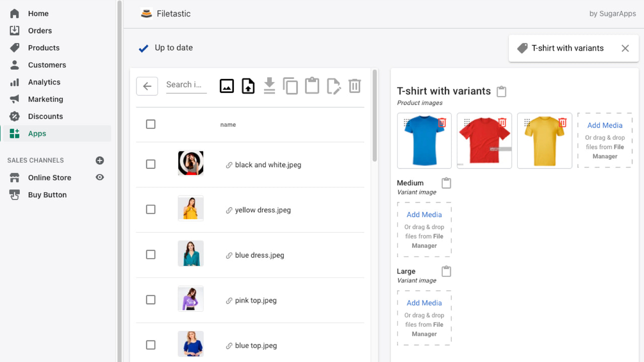Click the file upload icon
This screenshot has width=644, height=362.
[x=248, y=85]
